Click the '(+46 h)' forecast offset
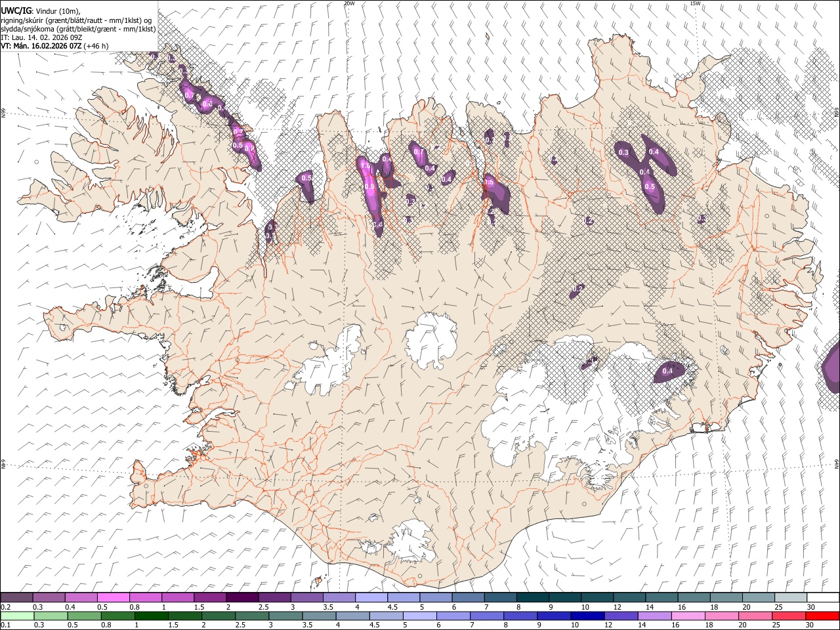This screenshot has height=630, width=840. (x=96, y=46)
